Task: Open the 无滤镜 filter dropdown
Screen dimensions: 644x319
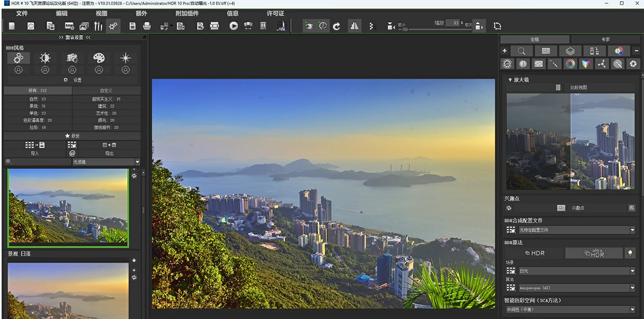Action: [106, 162]
